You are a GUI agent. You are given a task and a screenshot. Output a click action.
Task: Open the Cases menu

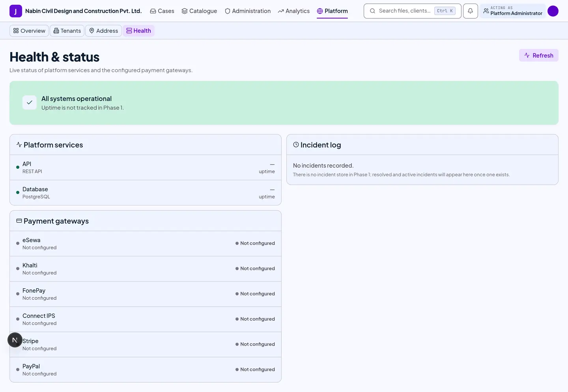point(162,11)
